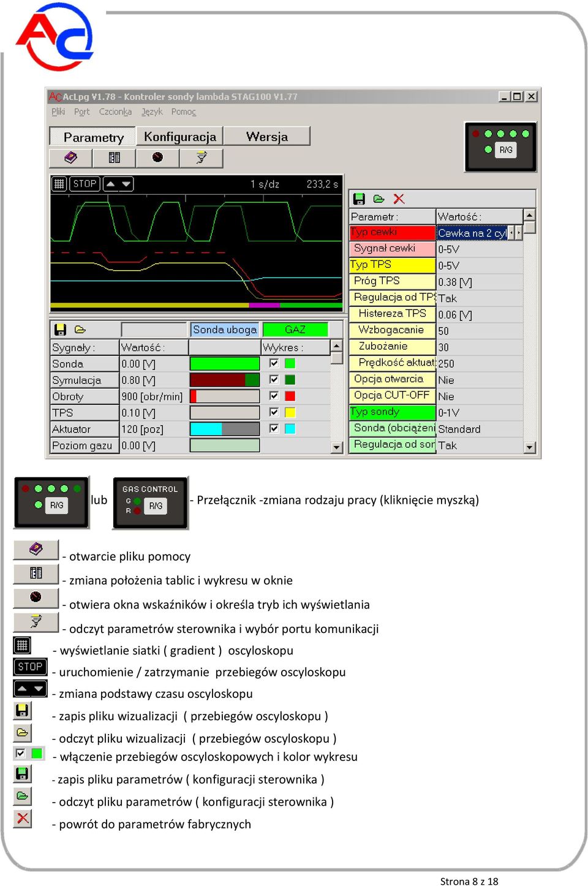Screen dimensions: 588x886
Task: Select Typ TPS parameter row
Action: 392,265
